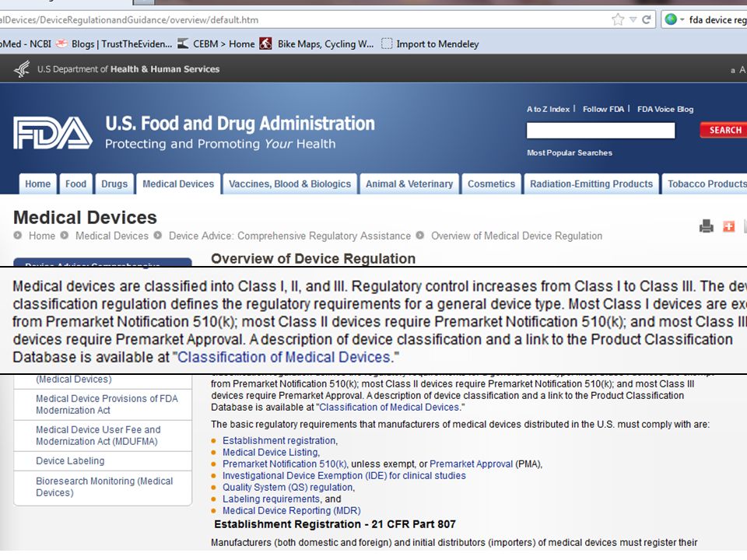Select the Radiation-Emitting Products tab
This screenshot has height=560, width=747.
pyautogui.click(x=591, y=184)
